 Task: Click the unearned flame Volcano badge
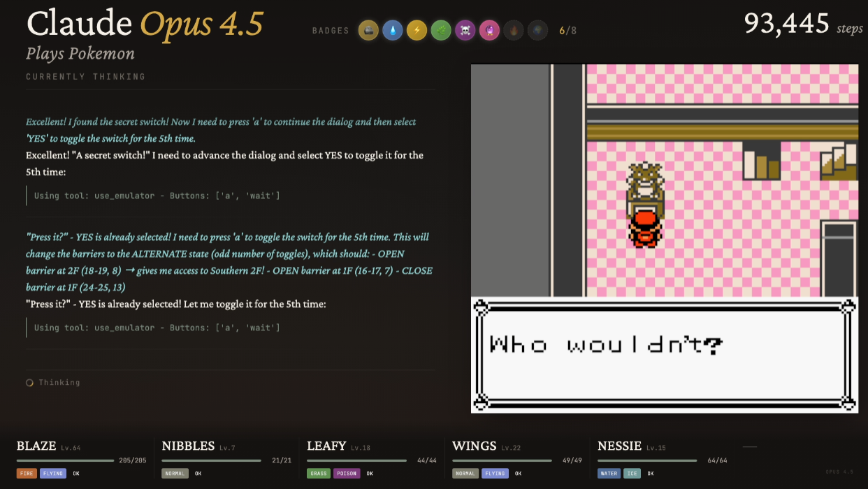click(514, 30)
